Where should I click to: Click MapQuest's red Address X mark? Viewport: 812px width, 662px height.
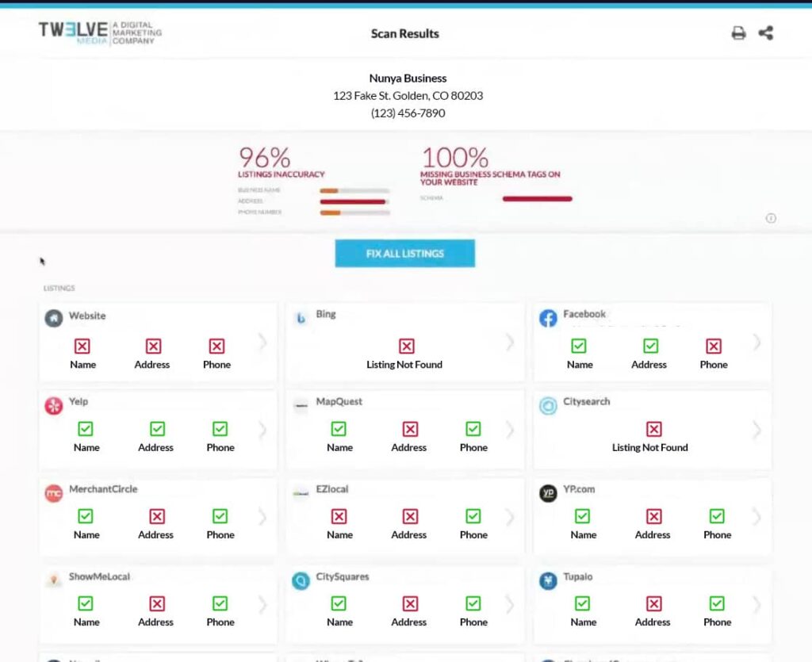(x=410, y=429)
